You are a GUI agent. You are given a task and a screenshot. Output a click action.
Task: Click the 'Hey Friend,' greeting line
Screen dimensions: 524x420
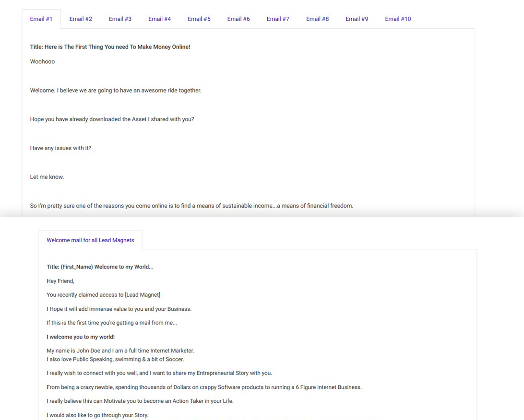click(x=60, y=281)
